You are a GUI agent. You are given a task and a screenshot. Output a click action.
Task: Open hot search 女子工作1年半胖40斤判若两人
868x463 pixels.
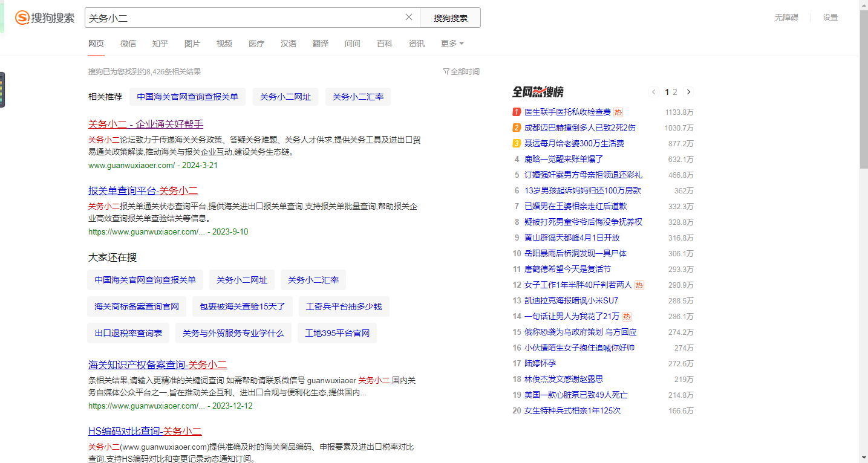point(578,285)
